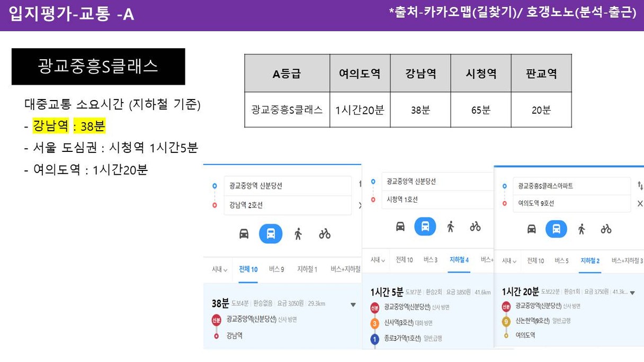This screenshot has width=644, height=362.
Task: Select transit bus mode in the 여의도역 route panel
Action: tap(556, 229)
